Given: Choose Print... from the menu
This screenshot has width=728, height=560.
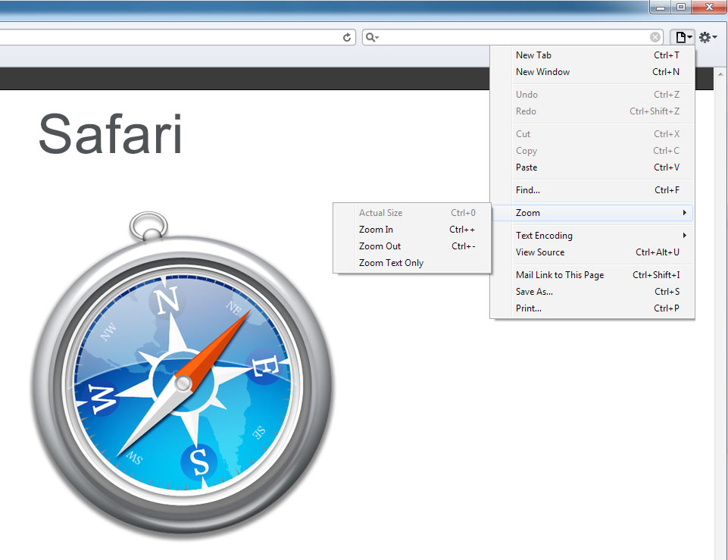Looking at the screenshot, I should 592,308.
